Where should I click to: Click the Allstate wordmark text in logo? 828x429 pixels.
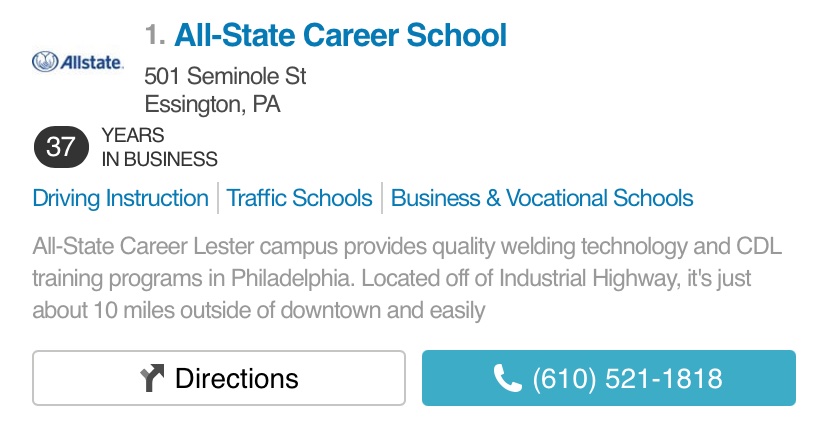click(x=91, y=62)
